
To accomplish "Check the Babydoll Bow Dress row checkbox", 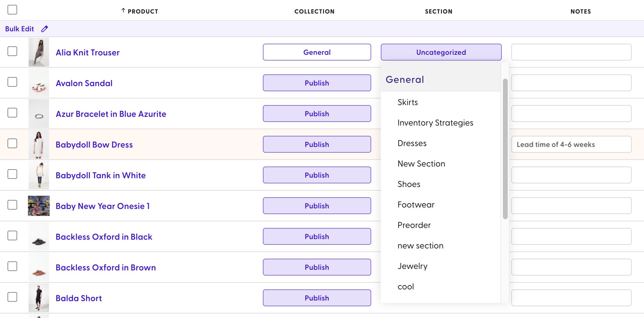I will (x=12, y=143).
